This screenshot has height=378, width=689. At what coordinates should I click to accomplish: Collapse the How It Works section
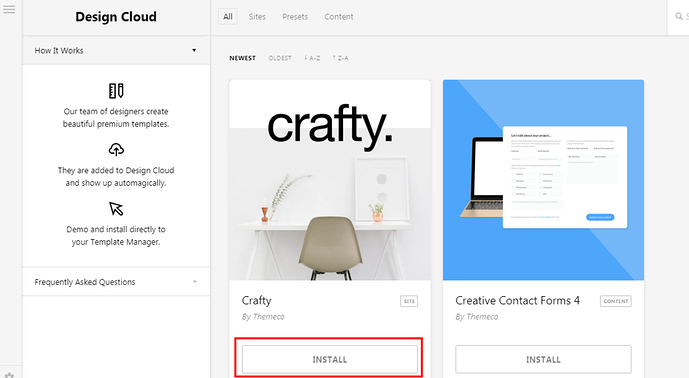pyautogui.click(x=116, y=50)
